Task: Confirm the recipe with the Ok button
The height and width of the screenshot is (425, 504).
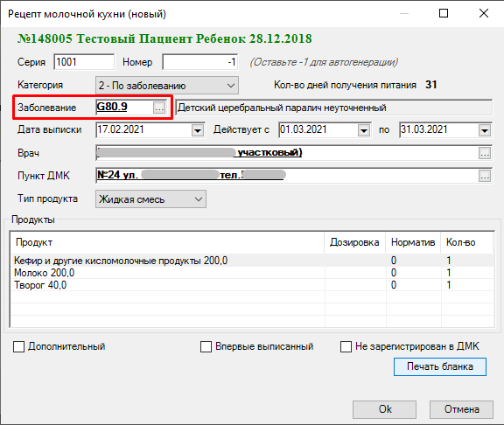Action: [x=384, y=409]
